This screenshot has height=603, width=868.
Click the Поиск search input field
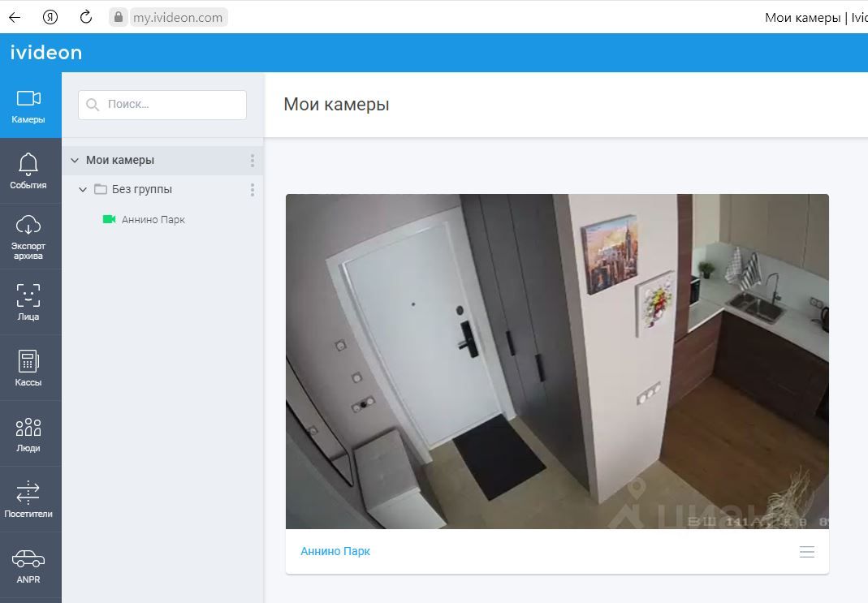(x=162, y=105)
